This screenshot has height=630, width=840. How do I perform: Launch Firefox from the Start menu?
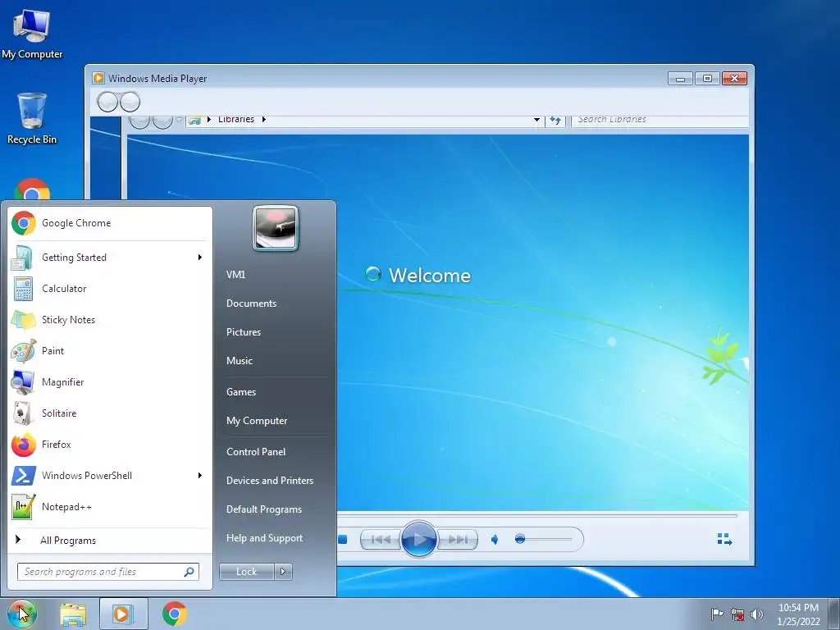pos(111,444)
